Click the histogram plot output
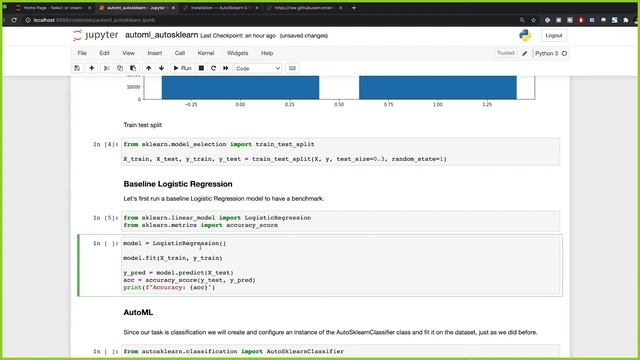 (x=329, y=92)
